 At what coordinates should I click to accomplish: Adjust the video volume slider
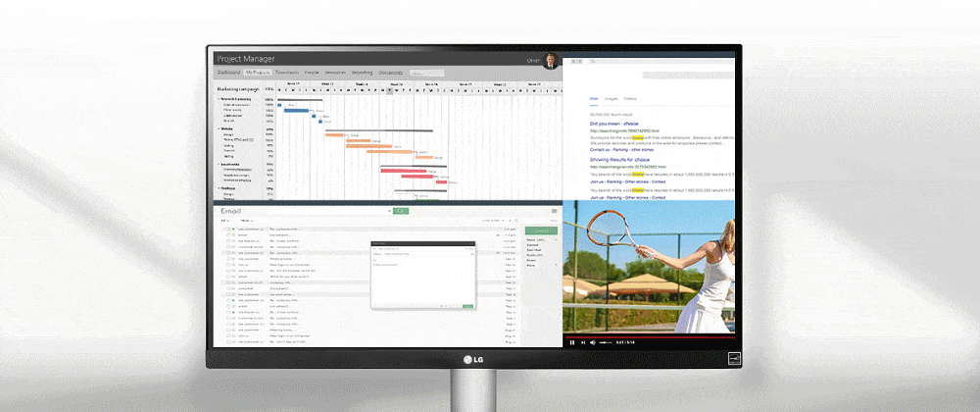click(606, 342)
